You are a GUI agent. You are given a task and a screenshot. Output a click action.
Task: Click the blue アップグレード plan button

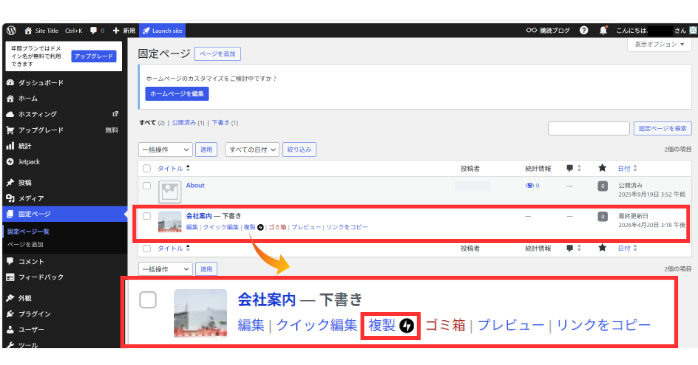click(x=93, y=57)
